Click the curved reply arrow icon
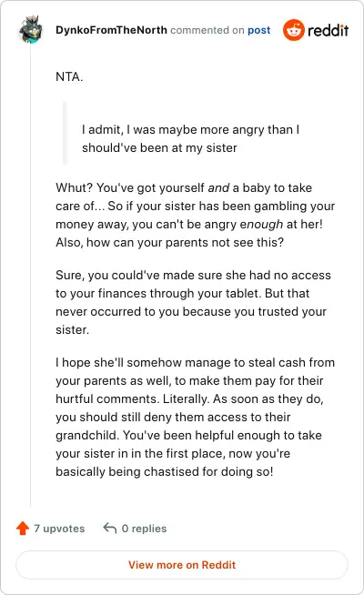This screenshot has height=595, width=364. [110, 528]
